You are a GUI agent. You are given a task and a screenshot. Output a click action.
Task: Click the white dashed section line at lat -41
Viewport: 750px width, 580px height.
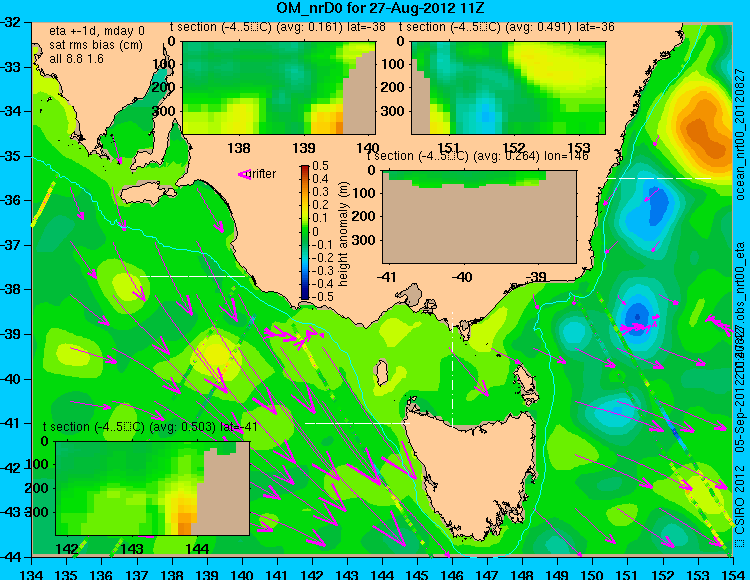(357, 423)
